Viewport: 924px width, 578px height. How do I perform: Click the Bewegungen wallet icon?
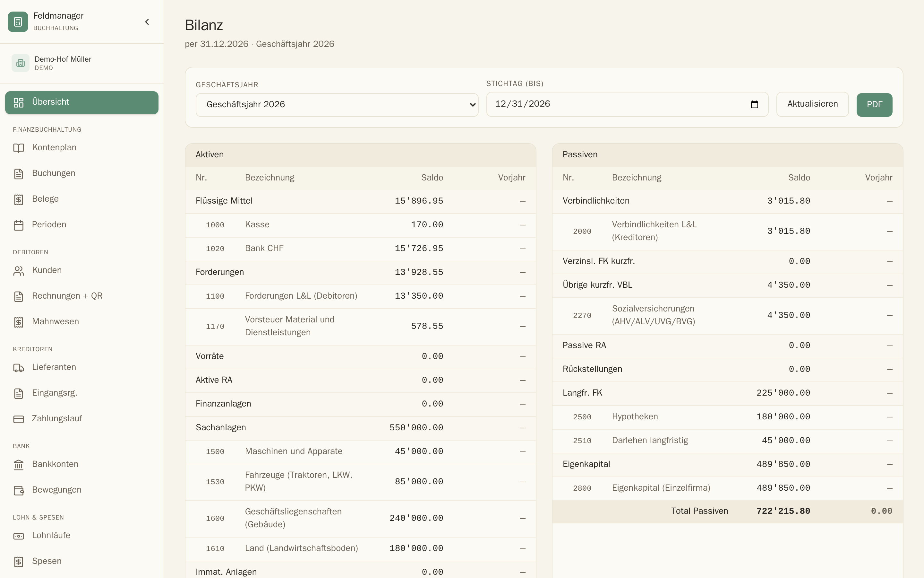(x=18, y=490)
